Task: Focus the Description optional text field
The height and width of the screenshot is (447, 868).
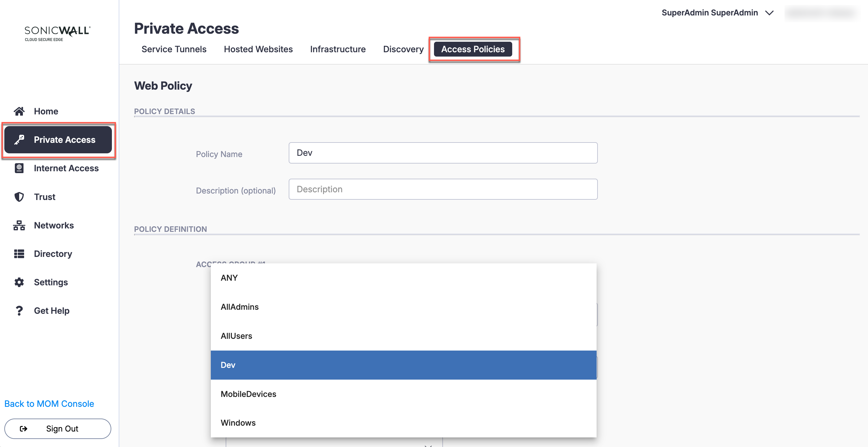Action: 443,189
